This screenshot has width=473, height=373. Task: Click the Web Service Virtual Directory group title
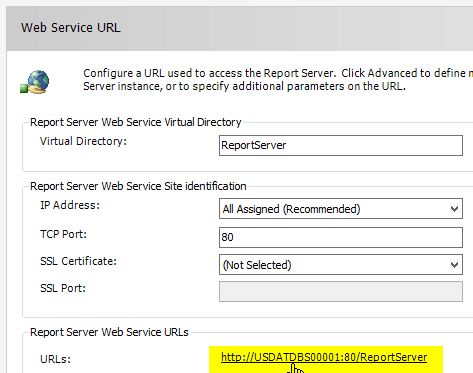click(136, 122)
